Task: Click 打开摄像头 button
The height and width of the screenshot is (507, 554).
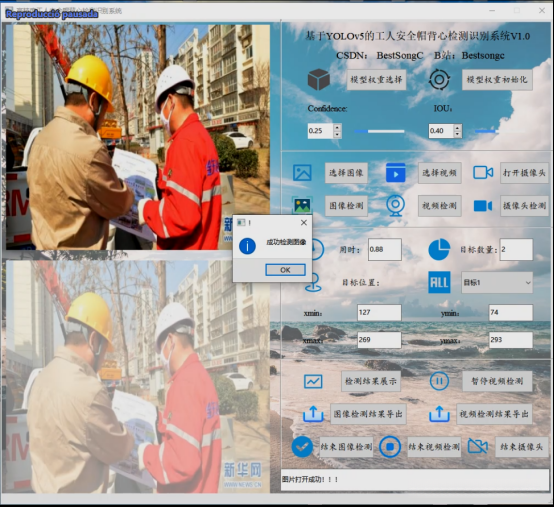Action: pyautogui.click(x=524, y=173)
